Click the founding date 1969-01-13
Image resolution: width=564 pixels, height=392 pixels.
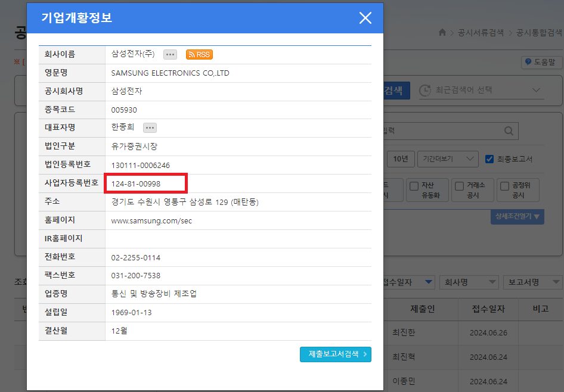tap(131, 313)
